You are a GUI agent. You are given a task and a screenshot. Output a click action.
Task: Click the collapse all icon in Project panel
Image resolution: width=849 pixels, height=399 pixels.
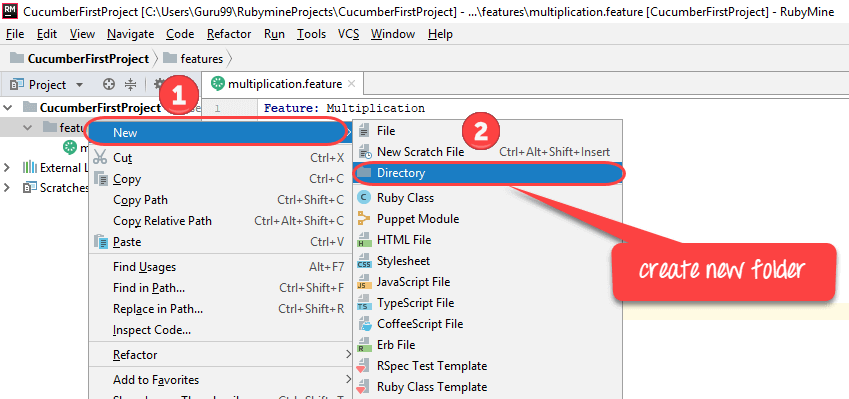(130, 84)
